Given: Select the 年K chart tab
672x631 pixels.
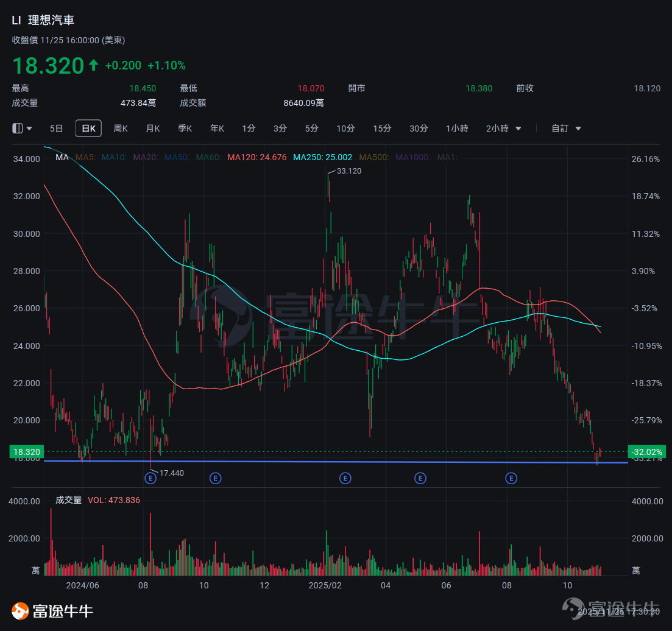Looking at the screenshot, I should click(217, 128).
